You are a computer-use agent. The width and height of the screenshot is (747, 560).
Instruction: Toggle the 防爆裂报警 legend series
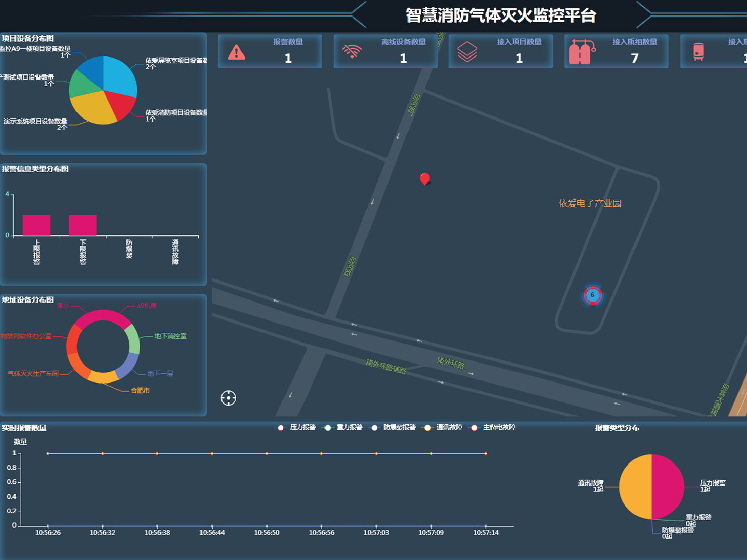click(393, 427)
